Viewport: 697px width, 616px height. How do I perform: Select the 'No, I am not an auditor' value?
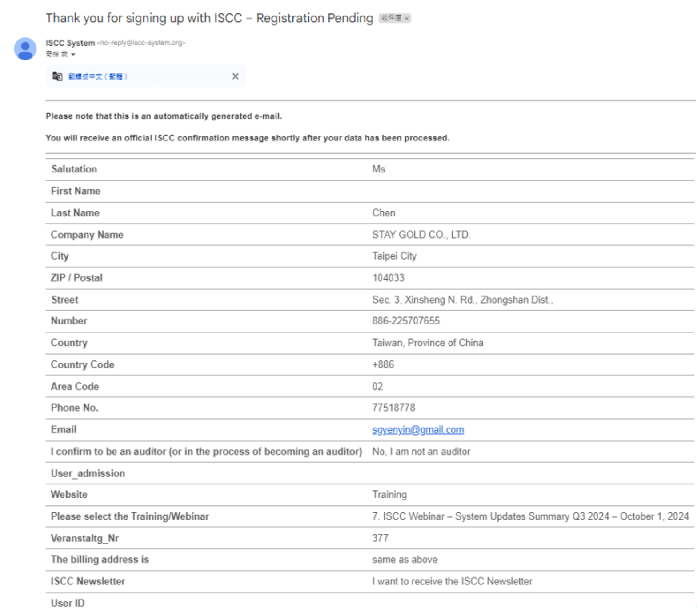pos(421,452)
